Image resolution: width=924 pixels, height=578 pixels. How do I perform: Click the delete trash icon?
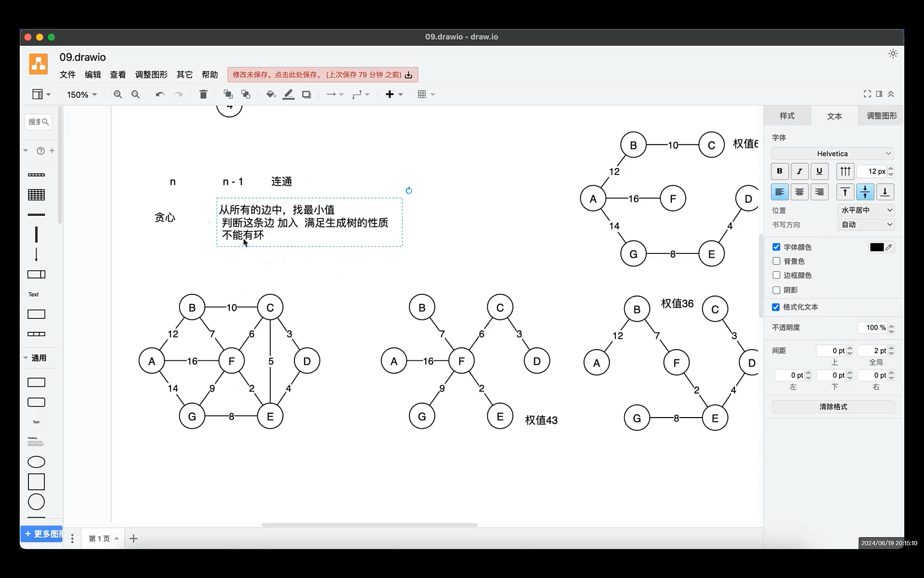(203, 94)
